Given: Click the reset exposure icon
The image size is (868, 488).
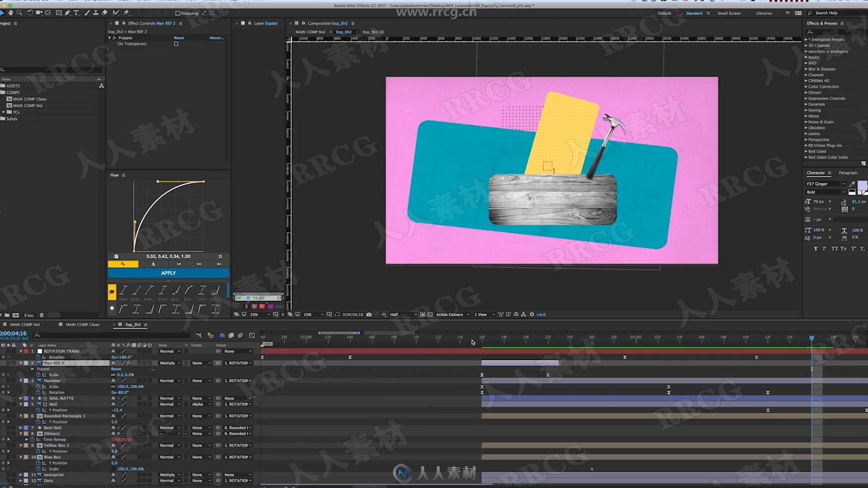Looking at the screenshot, I should 532,314.
